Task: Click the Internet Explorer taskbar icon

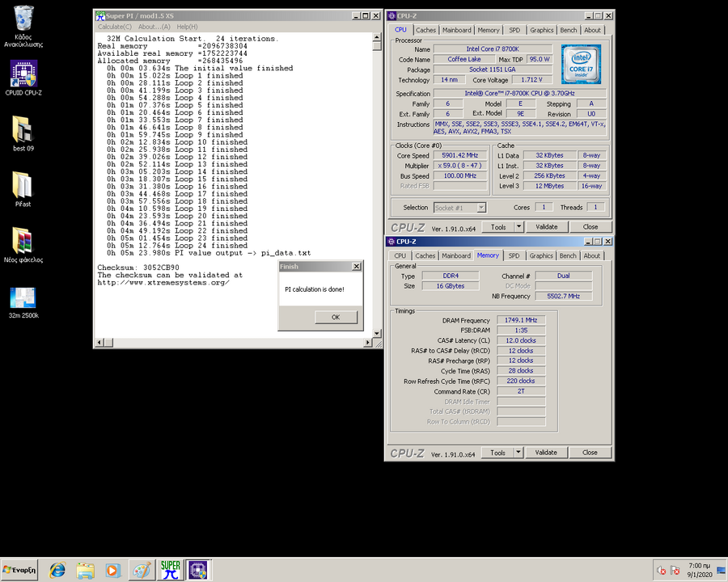Action: coord(57,570)
